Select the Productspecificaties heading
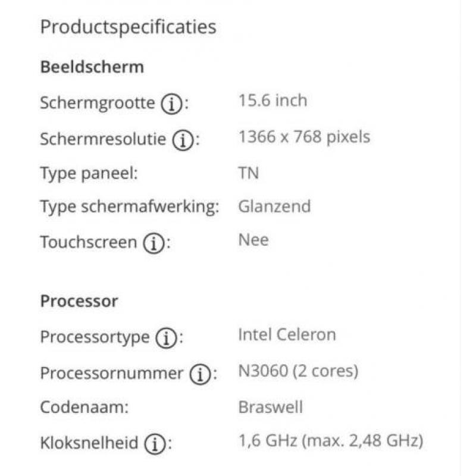 128,27
